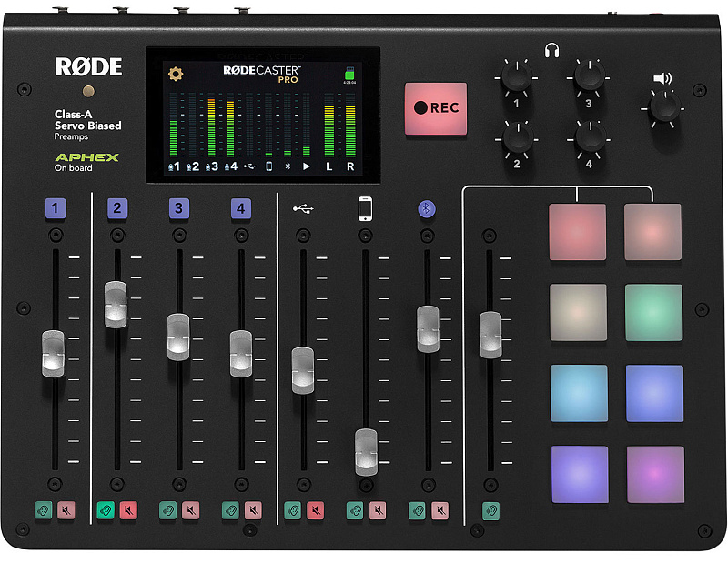Screen dimensions: 728x563
Task: Enable listen cue on channel 4
Action: [231, 509]
